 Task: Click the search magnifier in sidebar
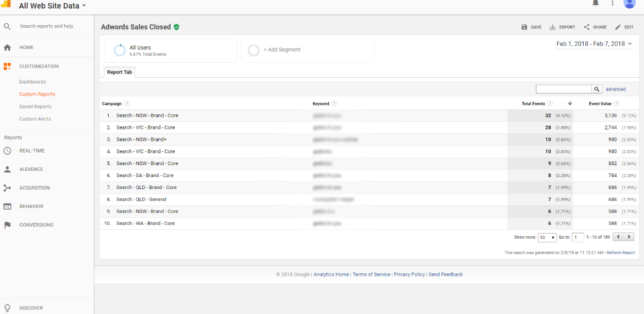7,26
